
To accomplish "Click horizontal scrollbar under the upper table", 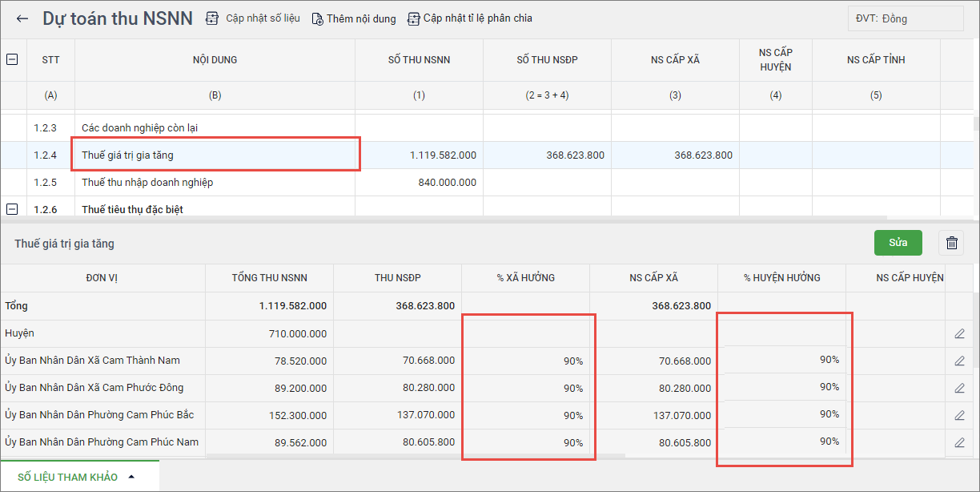I will coord(440,218).
